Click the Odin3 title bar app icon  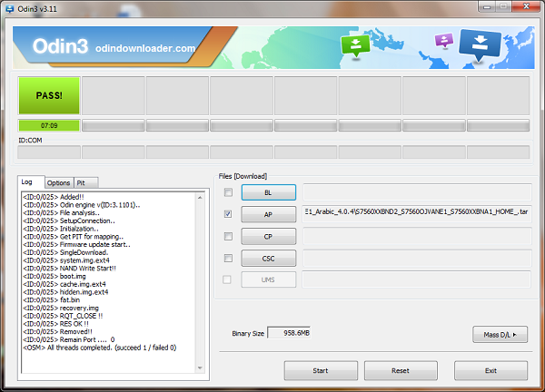click(x=10, y=9)
